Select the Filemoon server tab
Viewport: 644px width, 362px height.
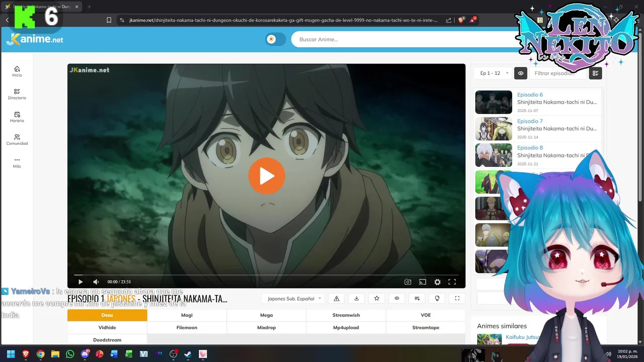pos(187,327)
